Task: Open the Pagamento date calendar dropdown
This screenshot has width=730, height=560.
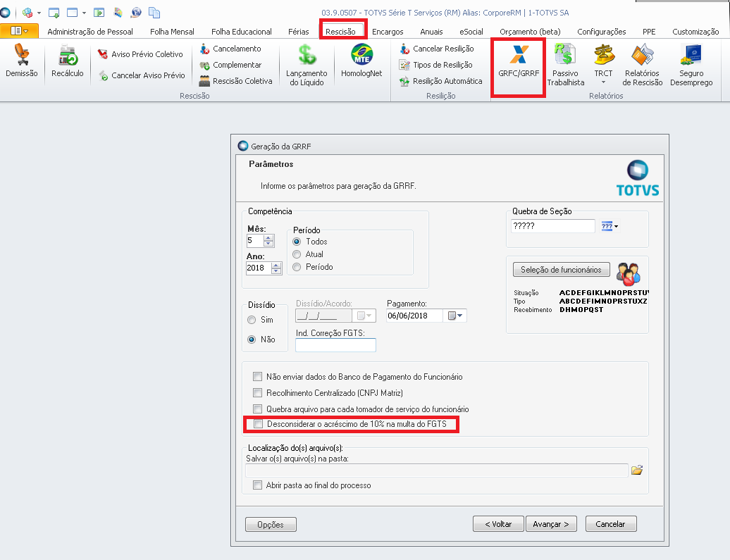Action: [455, 316]
